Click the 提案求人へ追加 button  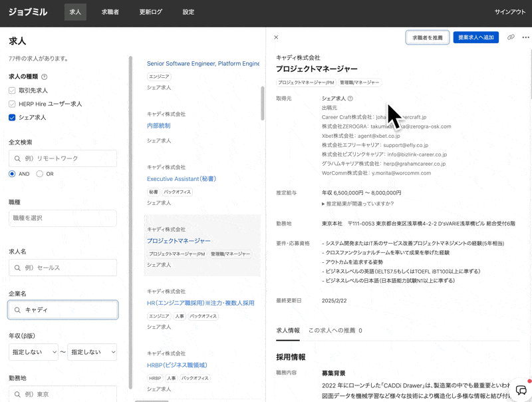coord(475,37)
